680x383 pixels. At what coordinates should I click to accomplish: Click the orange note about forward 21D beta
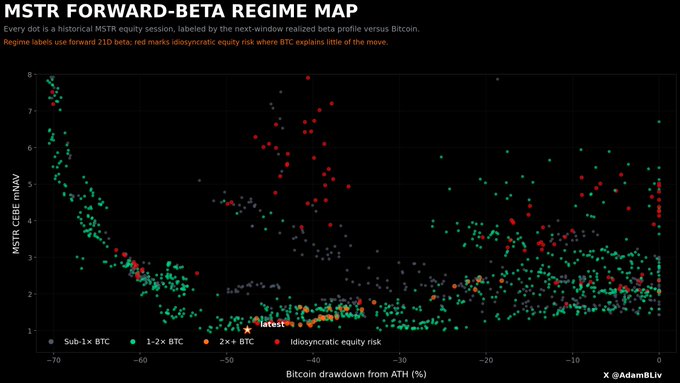point(196,42)
